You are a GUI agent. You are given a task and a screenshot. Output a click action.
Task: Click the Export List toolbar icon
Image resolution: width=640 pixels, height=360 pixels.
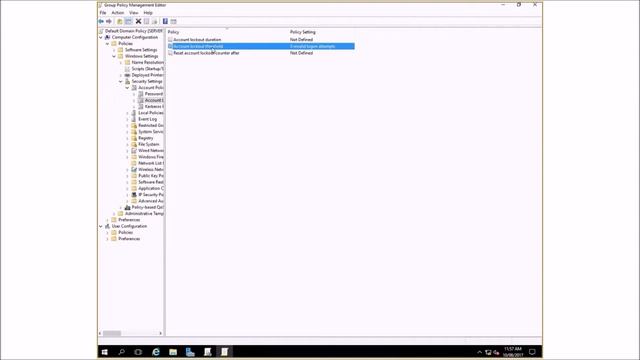(x=155, y=21)
